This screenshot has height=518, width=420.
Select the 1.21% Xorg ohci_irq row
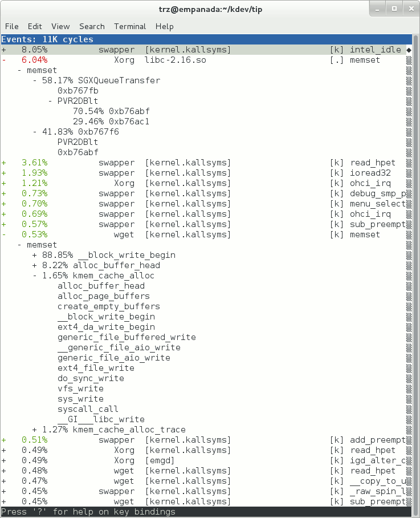[203, 183]
